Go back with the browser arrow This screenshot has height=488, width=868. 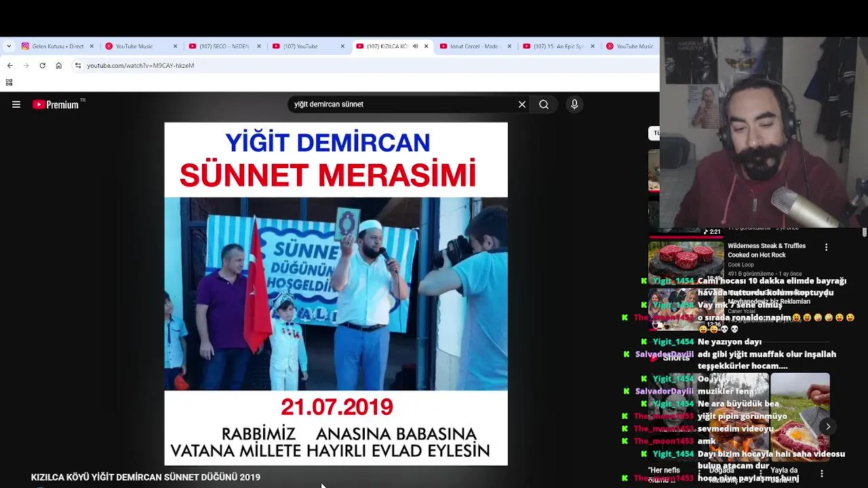pos(9,66)
